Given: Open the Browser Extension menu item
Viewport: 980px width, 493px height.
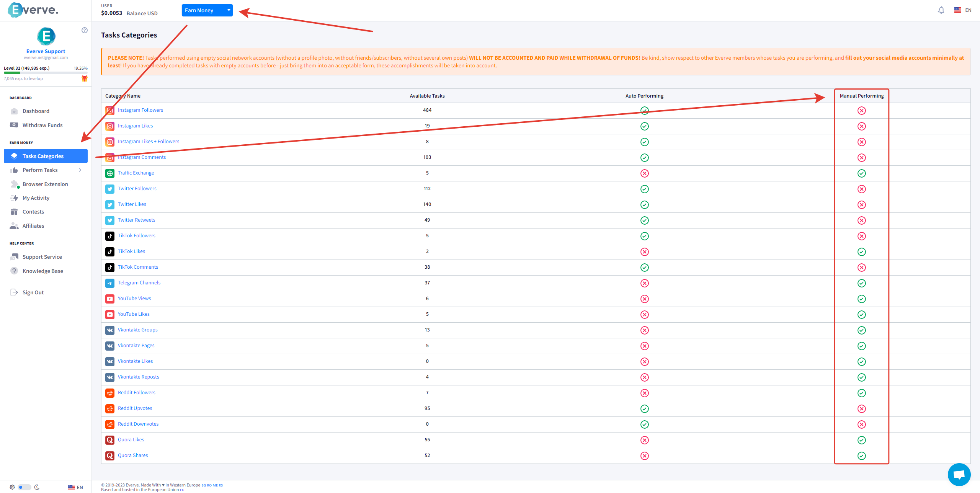Looking at the screenshot, I should tap(45, 184).
